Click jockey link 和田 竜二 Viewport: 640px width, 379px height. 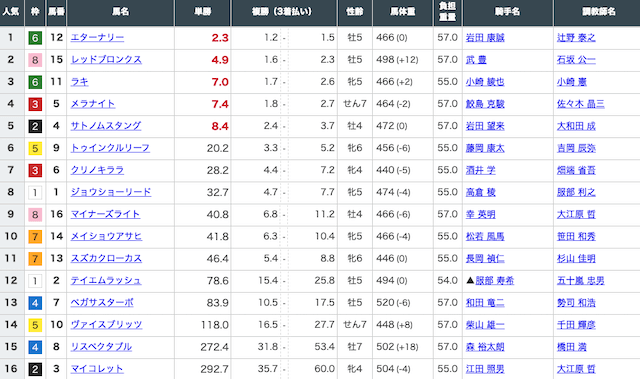[485, 303]
